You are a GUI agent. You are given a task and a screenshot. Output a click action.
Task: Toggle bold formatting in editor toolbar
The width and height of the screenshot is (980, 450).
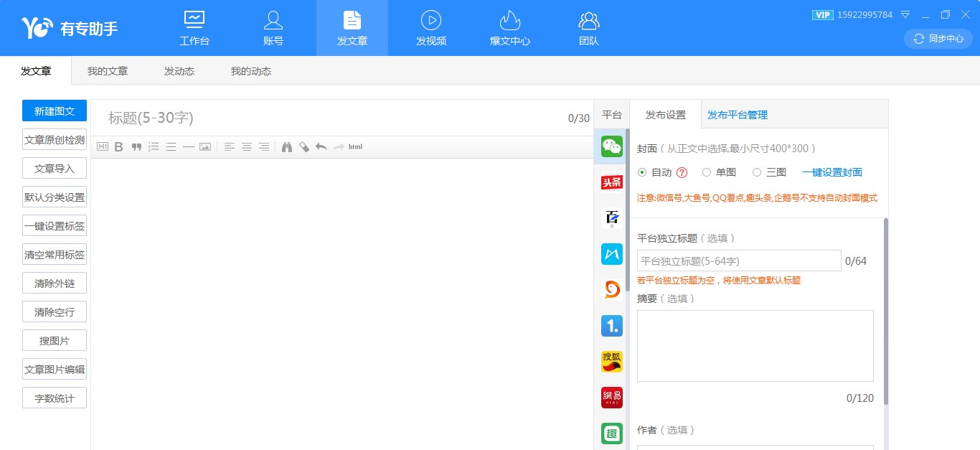pos(119,147)
